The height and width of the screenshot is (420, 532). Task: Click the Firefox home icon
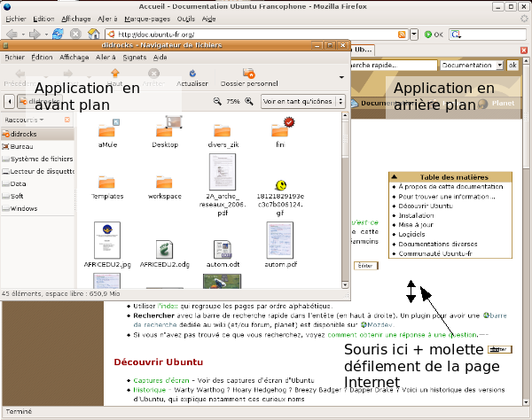(93, 35)
